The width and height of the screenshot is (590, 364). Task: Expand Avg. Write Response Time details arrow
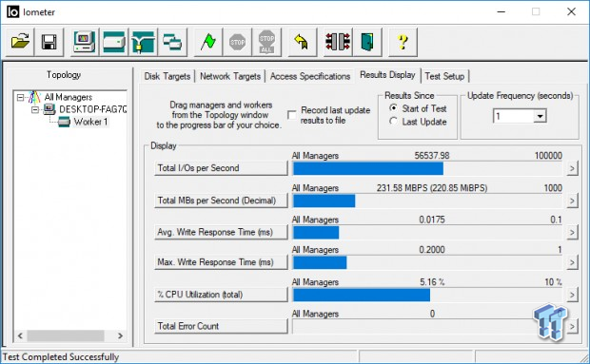point(572,233)
